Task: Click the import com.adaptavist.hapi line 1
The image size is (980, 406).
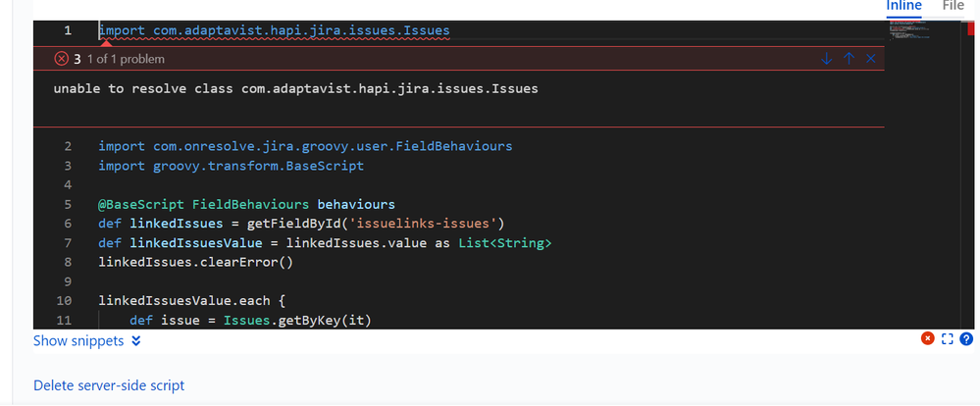Action: pos(275,30)
